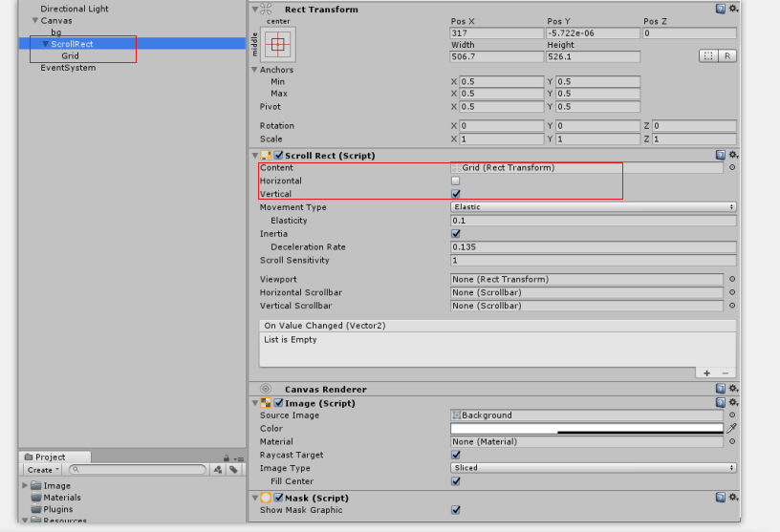
Task: Select the Materials folder
Action: [x=62, y=498]
